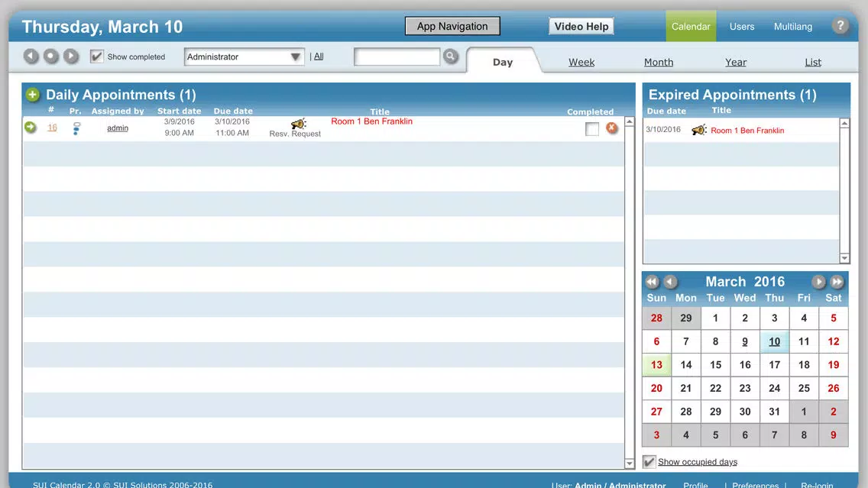This screenshot has width=868, height=488.
Task: Select March 13 in mini calendar
Action: [x=656, y=364]
